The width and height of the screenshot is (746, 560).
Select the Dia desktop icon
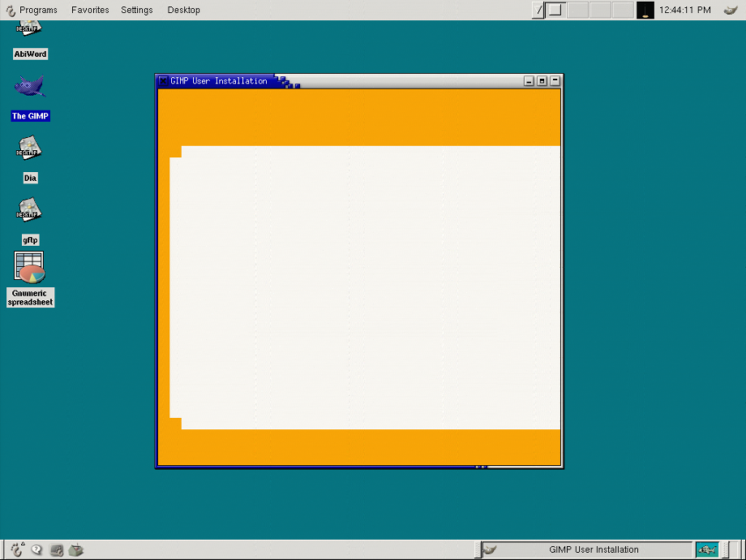click(29, 148)
